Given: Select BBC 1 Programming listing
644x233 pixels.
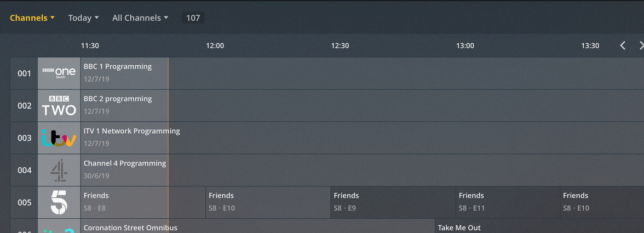Looking at the screenshot, I should click(118, 73).
